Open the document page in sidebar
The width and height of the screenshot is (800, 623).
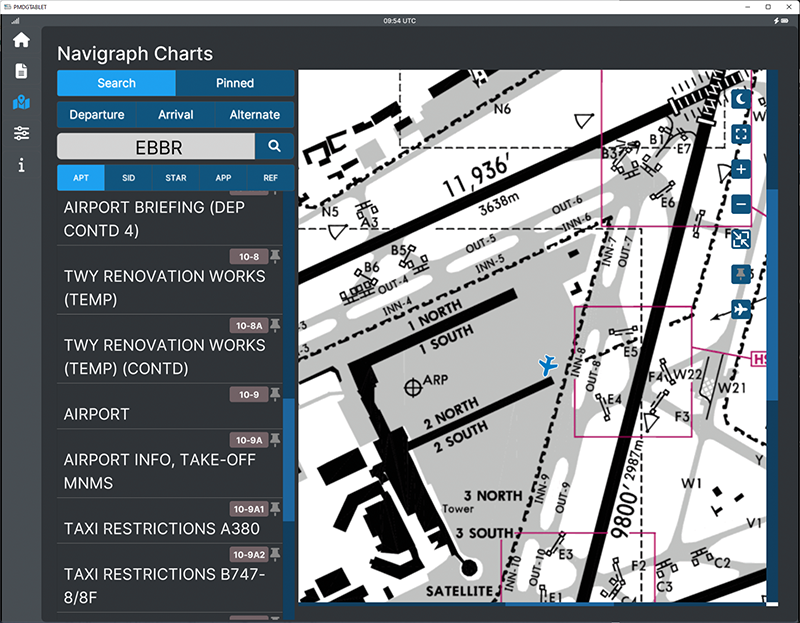21,72
